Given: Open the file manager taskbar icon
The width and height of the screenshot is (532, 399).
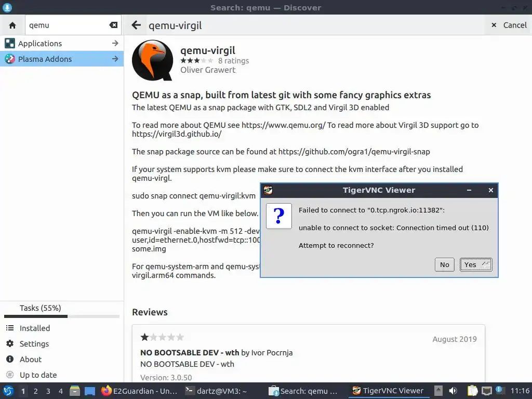Looking at the screenshot, I should 75,391.
